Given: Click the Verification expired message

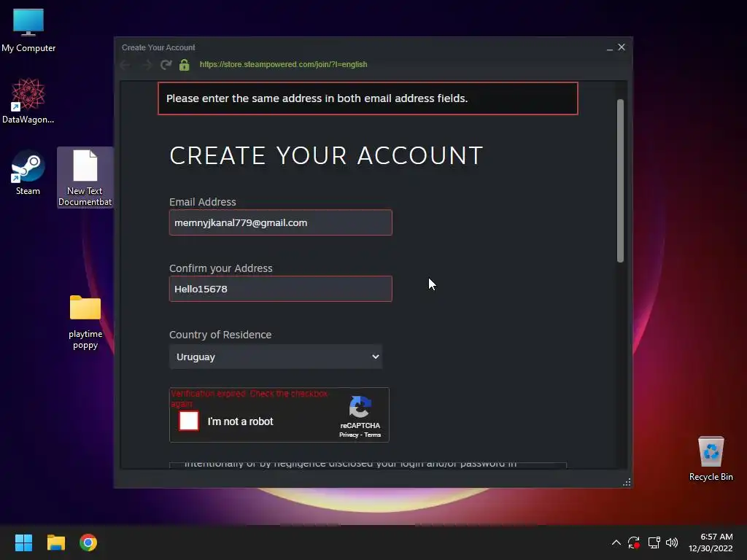Looking at the screenshot, I should tap(249, 399).
